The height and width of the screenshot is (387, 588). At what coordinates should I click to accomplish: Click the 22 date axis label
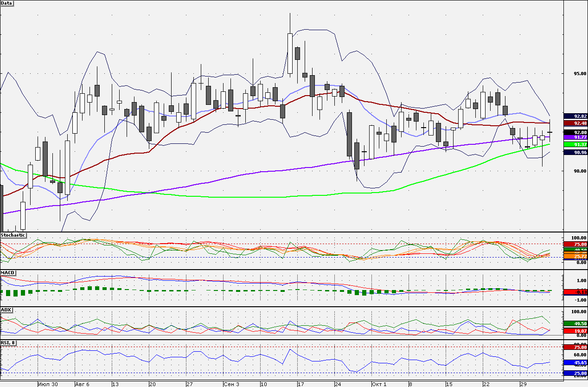(x=486, y=384)
